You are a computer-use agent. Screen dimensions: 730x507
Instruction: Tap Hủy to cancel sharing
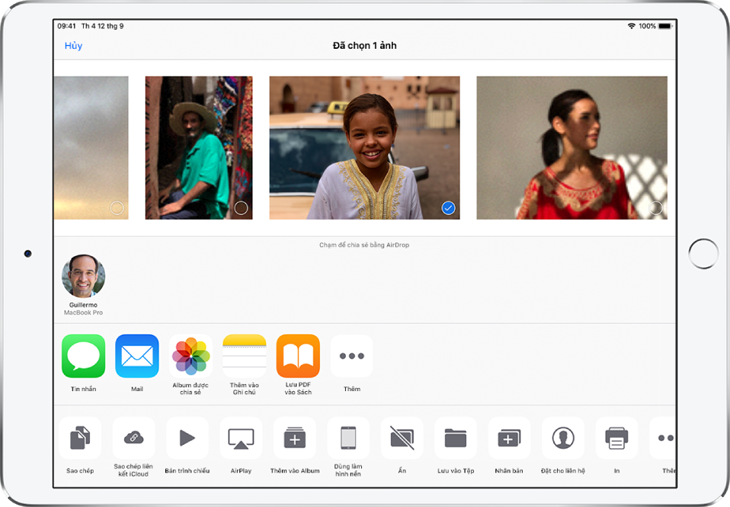pyautogui.click(x=73, y=46)
